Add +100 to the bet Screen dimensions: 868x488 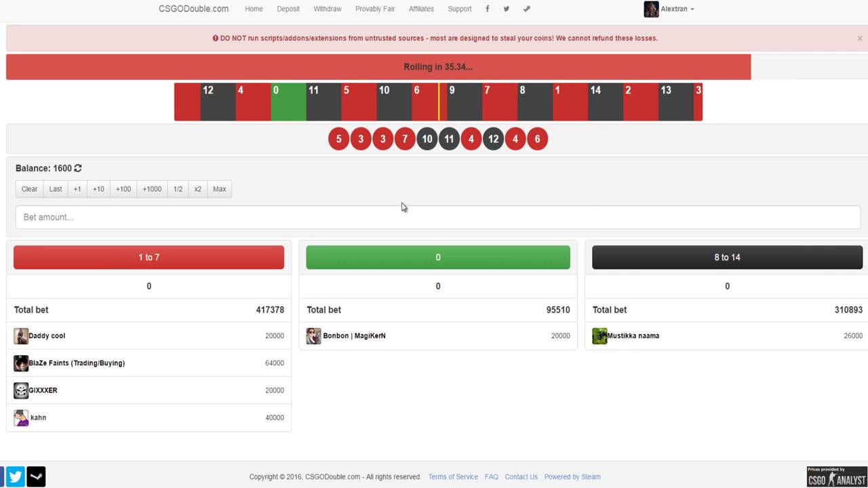tap(123, 189)
